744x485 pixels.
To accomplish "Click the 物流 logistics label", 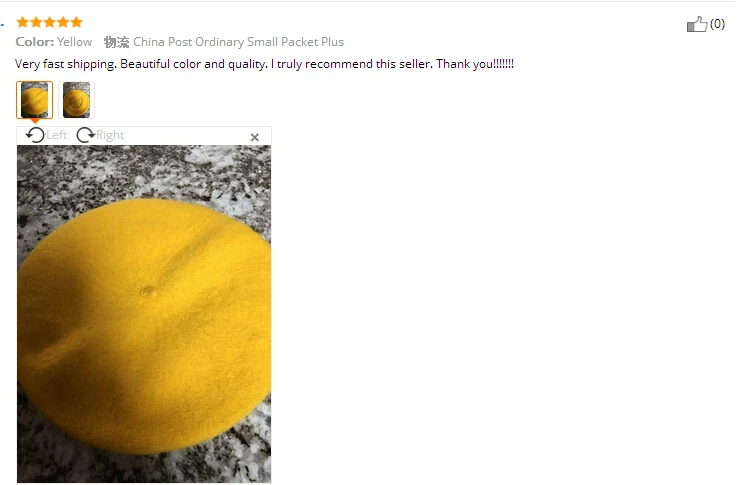I will (116, 42).
